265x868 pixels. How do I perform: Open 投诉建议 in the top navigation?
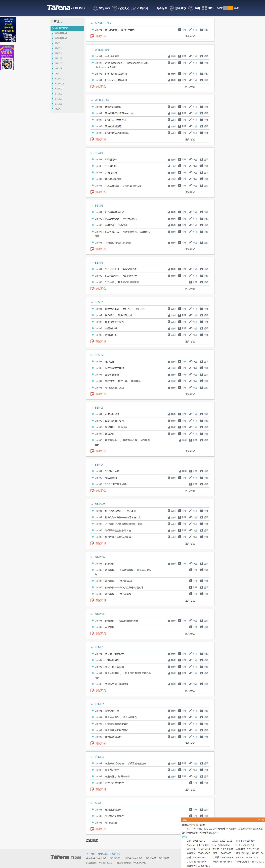pos(178,8)
